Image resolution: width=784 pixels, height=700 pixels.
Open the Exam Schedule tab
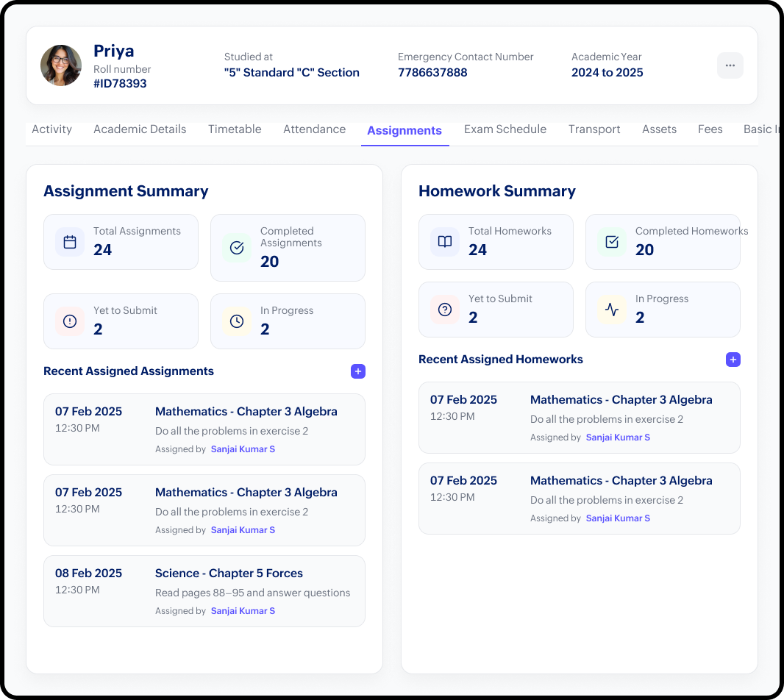tap(505, 129)
